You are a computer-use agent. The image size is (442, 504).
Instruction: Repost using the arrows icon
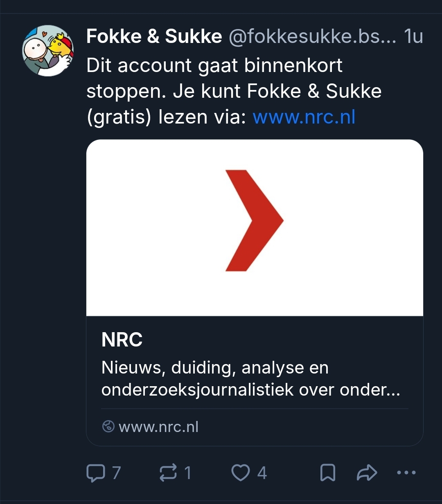coord(169,473)
